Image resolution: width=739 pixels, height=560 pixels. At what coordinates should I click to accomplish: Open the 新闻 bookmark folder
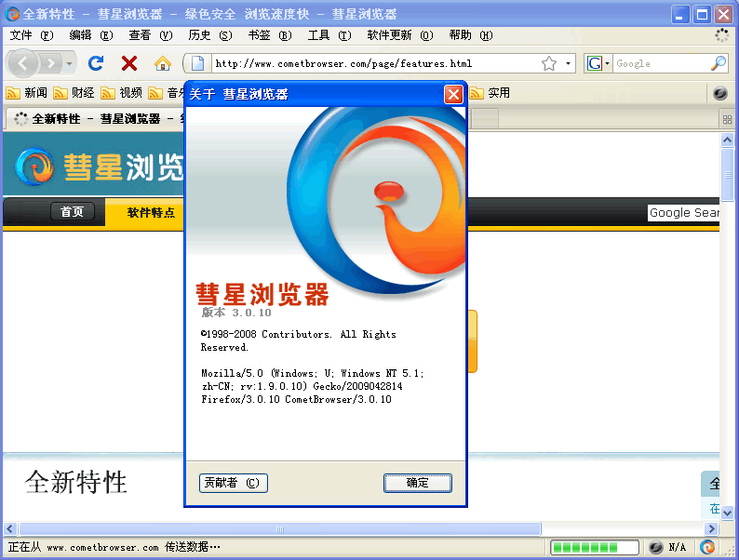27,93
